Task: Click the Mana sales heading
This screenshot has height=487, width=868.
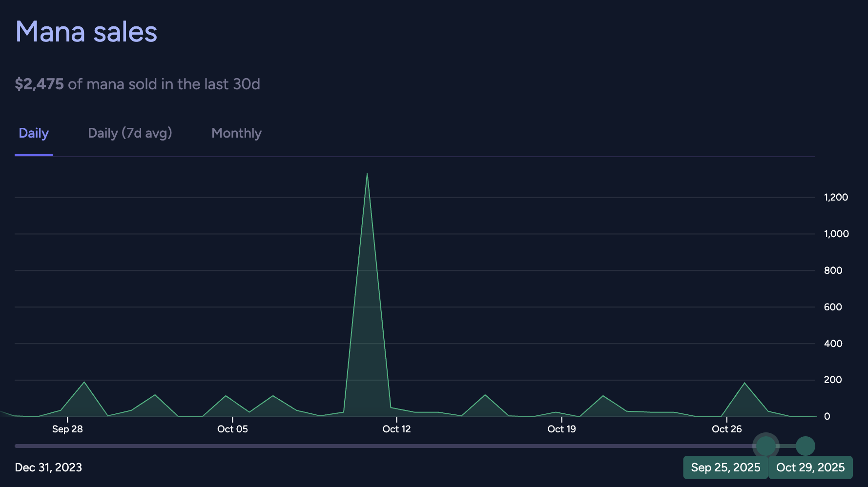Action: 86,32
